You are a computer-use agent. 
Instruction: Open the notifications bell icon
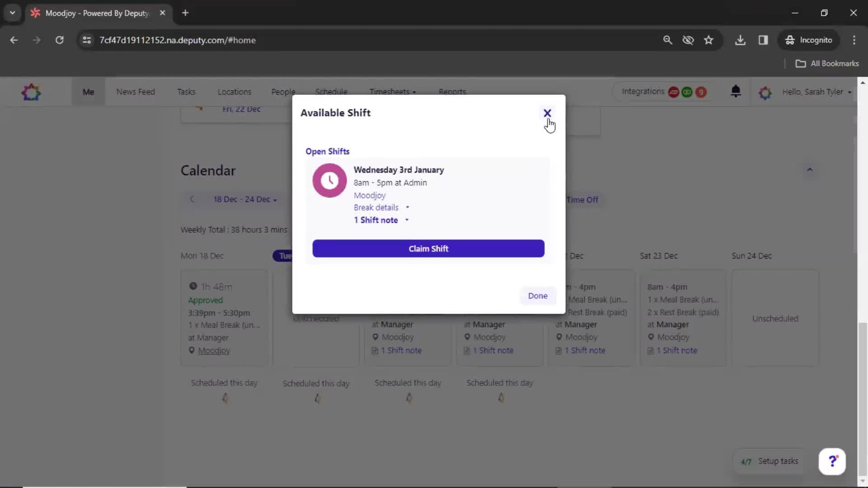pos(735,91)
